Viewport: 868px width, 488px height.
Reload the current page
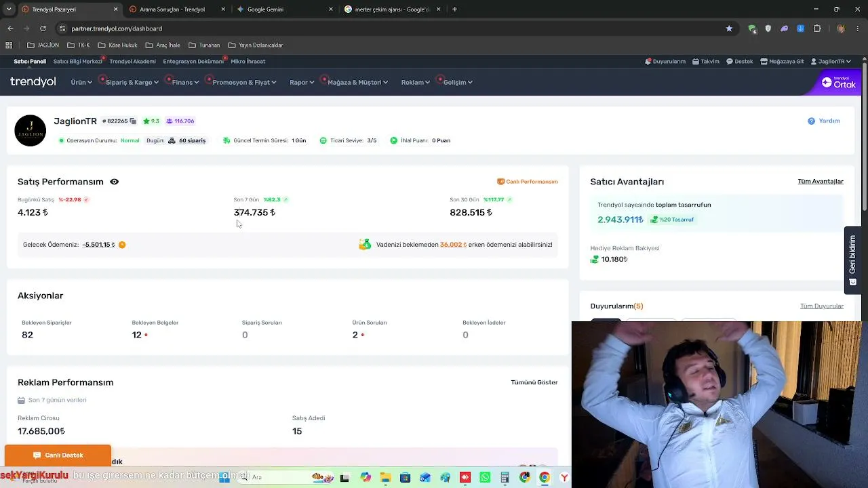(x=43, y=28)
